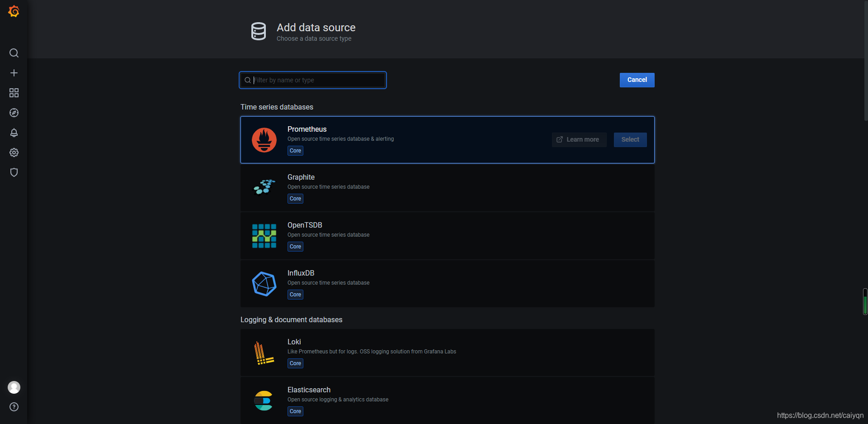Viewport: 868px width, 424px height.
Task: Click the Core badge under Elasticsearch
Action: [295, 411]
